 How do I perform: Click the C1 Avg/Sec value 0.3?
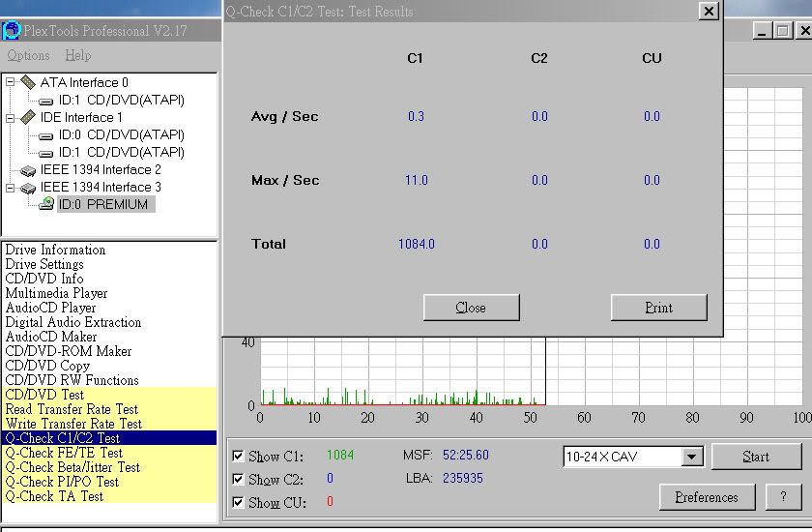pyautogui.click(x=416, y=116)
